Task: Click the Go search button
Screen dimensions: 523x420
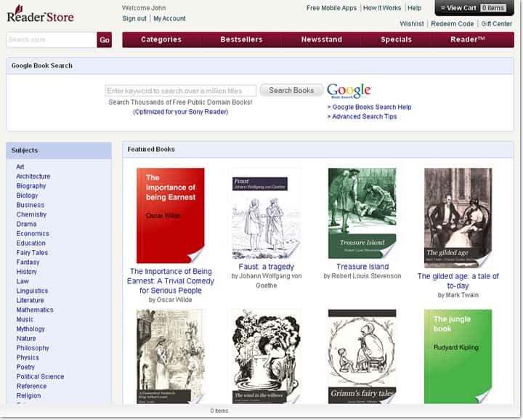Action: [x=105, y=40]
